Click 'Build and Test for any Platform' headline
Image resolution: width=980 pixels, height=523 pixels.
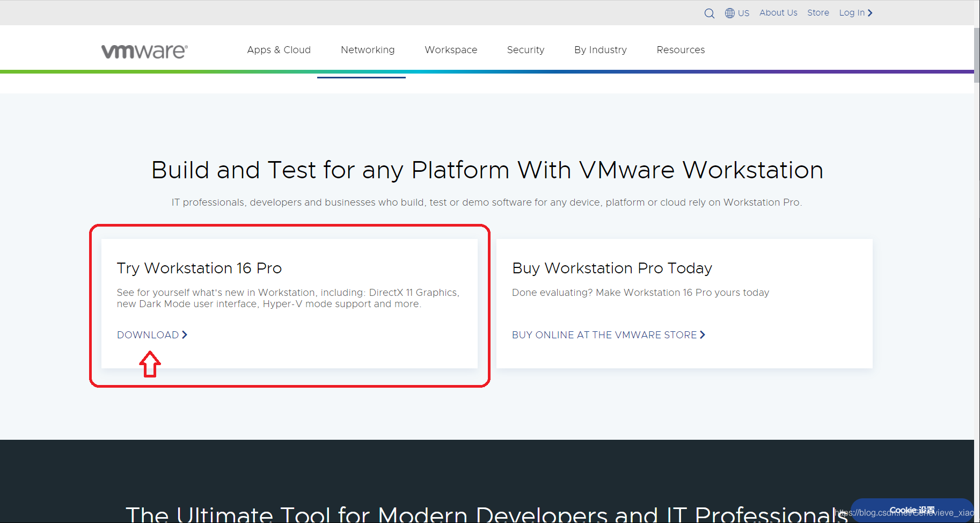click(487, 170)
